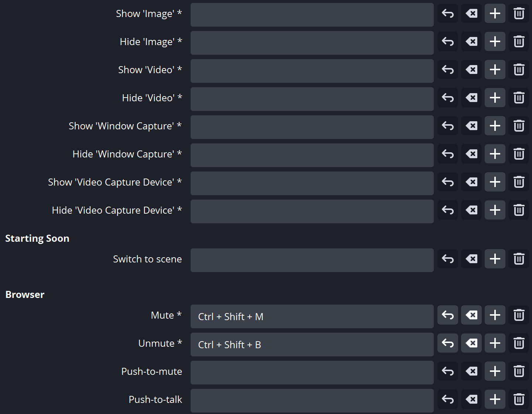Image resolution: width=532 pixels, height=414 pixels.
Task: Add an additional hotkey for Push-to-talk
Action: tap(495, 399)
